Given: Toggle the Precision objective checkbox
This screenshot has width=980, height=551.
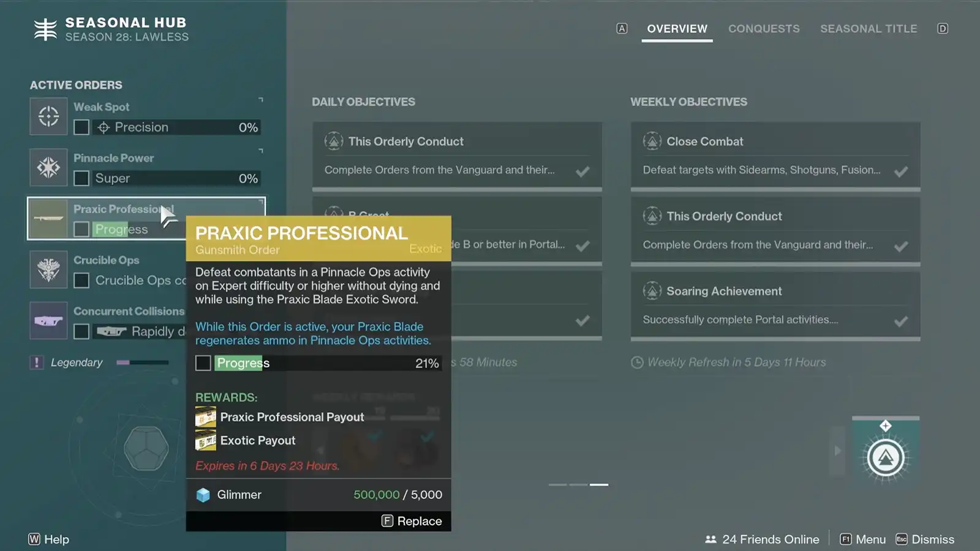Looking at the screenshot, I should [x=81, y=127].
